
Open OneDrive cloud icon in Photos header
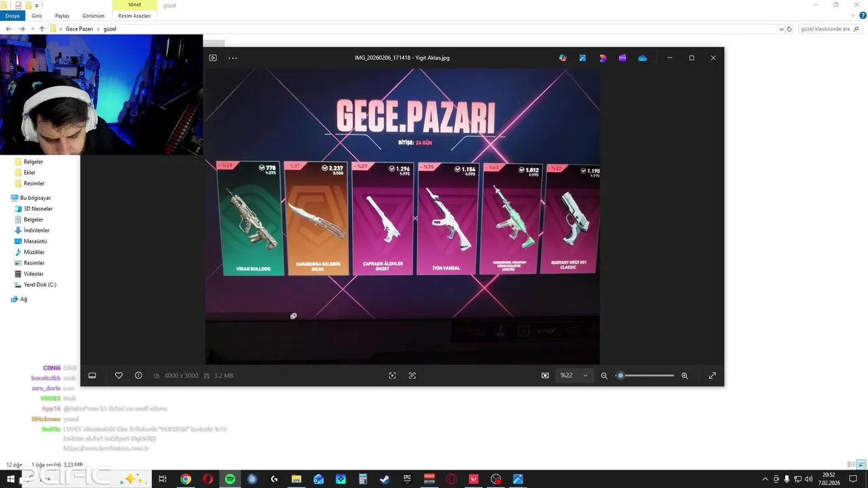(642, 58)
